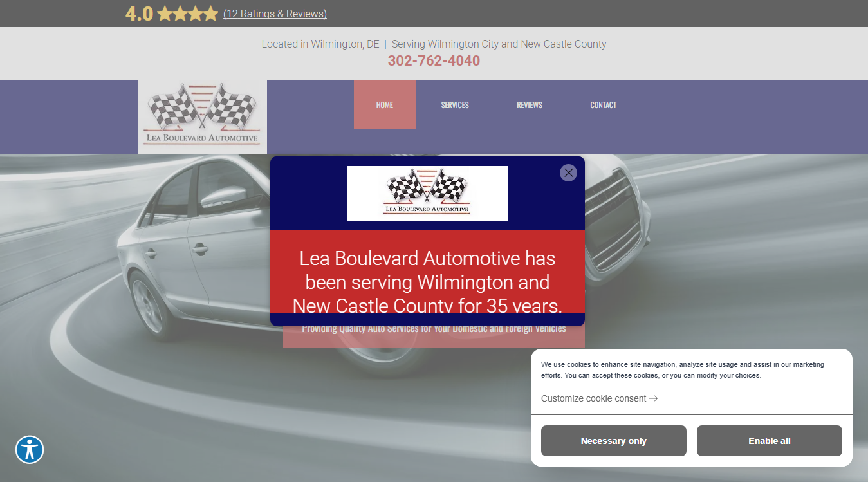Screen dimensions: 868x482
Task: Go to the Home menu item
Action: click(x=385, y=105)
